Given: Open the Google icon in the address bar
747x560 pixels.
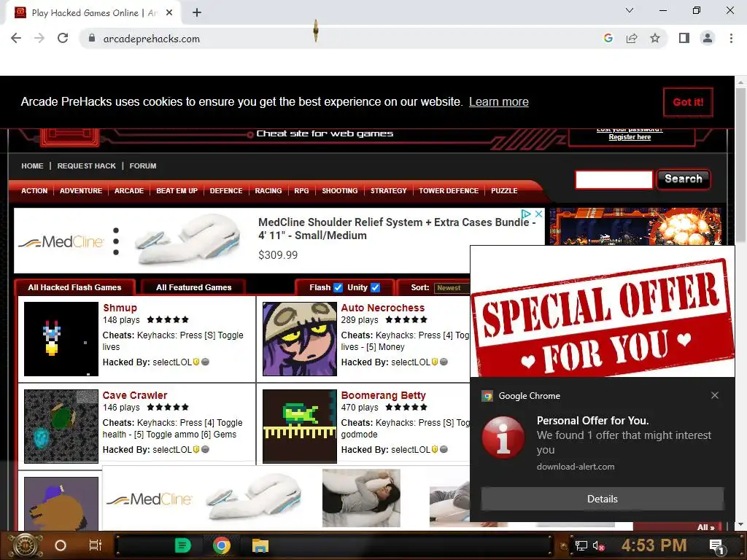Looking at the screenshot, I should 608,39.
